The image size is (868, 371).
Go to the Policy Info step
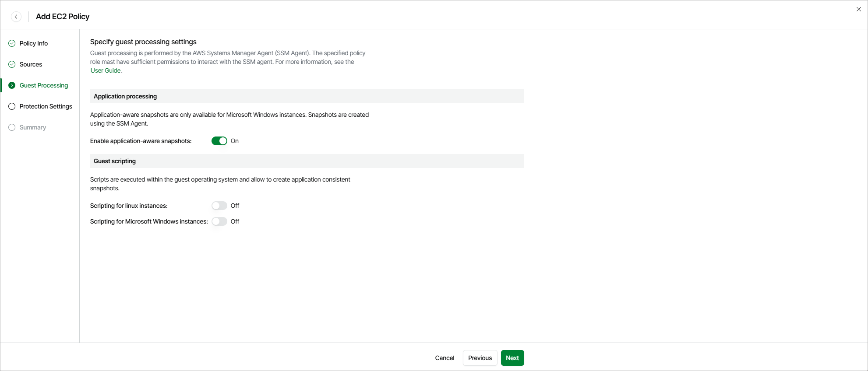click(34, 43)
